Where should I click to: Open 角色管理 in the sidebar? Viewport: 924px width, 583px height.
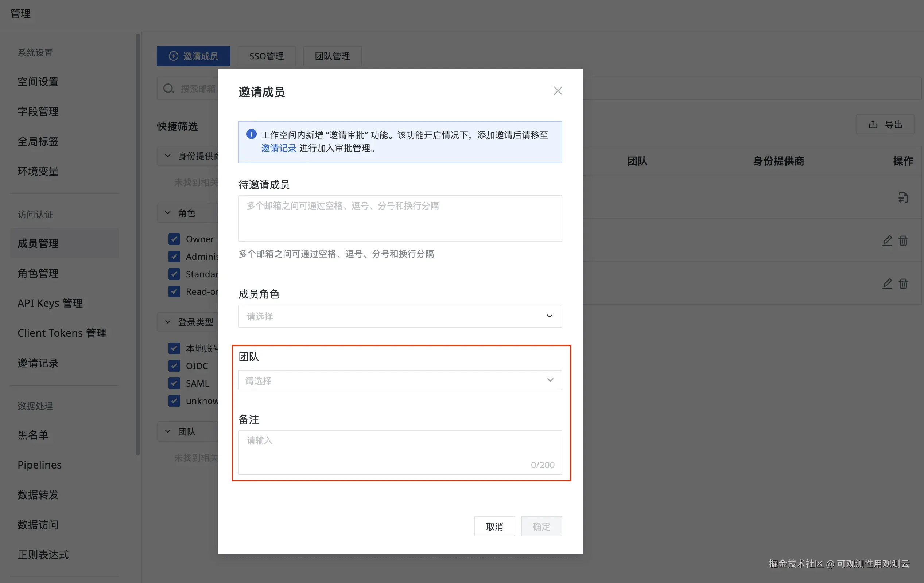coord(38,273)
